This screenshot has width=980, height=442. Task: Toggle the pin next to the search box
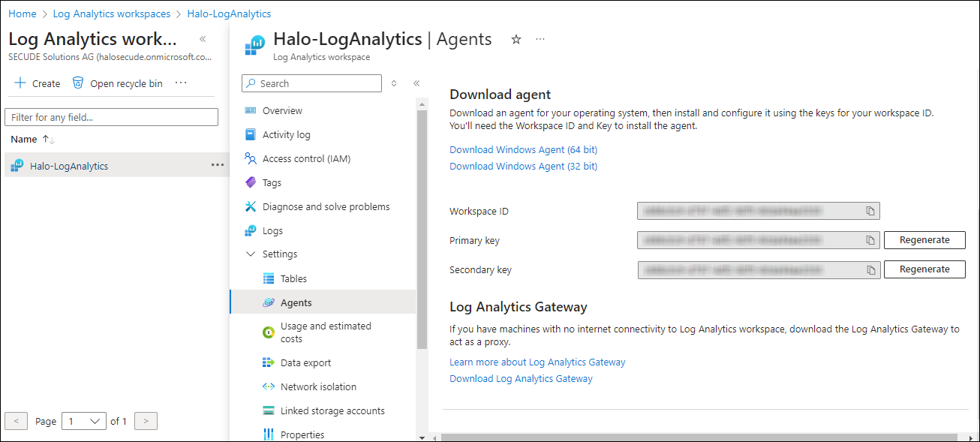(393, 83)
